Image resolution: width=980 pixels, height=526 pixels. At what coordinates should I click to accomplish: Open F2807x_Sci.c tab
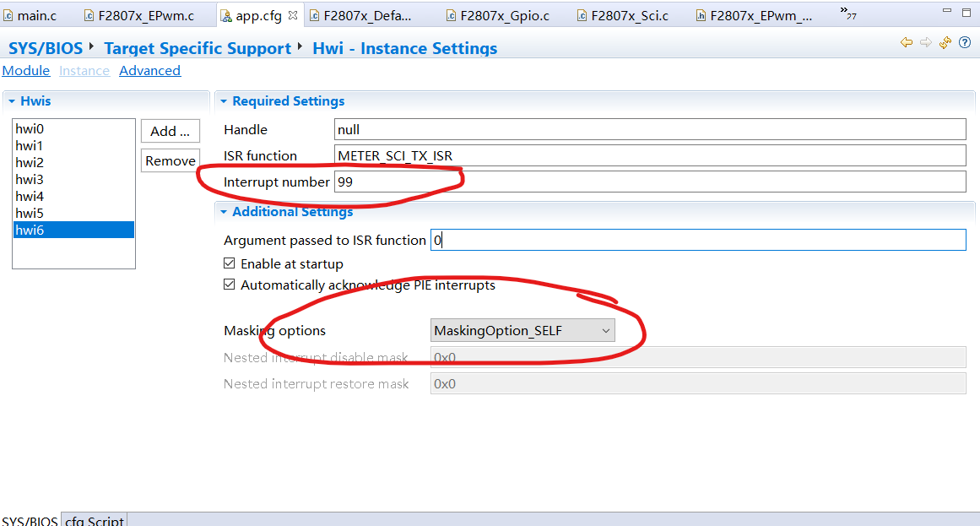pyautogui.click(x=622, y=16)
